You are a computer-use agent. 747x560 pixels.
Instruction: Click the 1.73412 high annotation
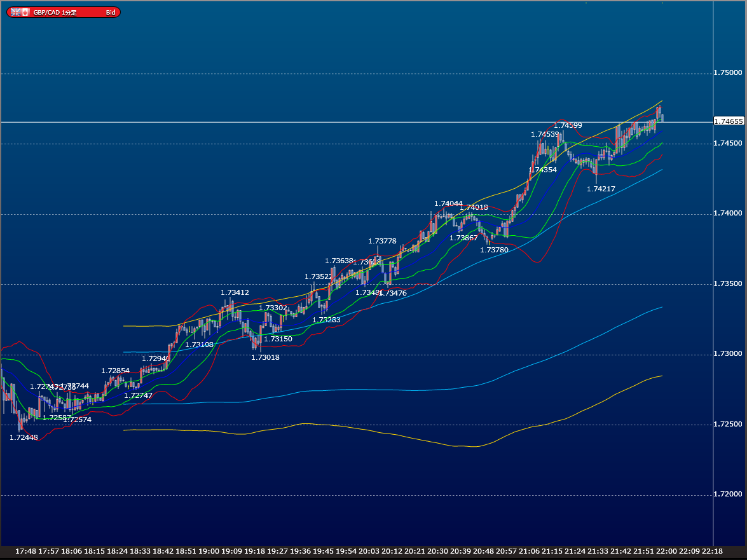[x=235, y=293]
